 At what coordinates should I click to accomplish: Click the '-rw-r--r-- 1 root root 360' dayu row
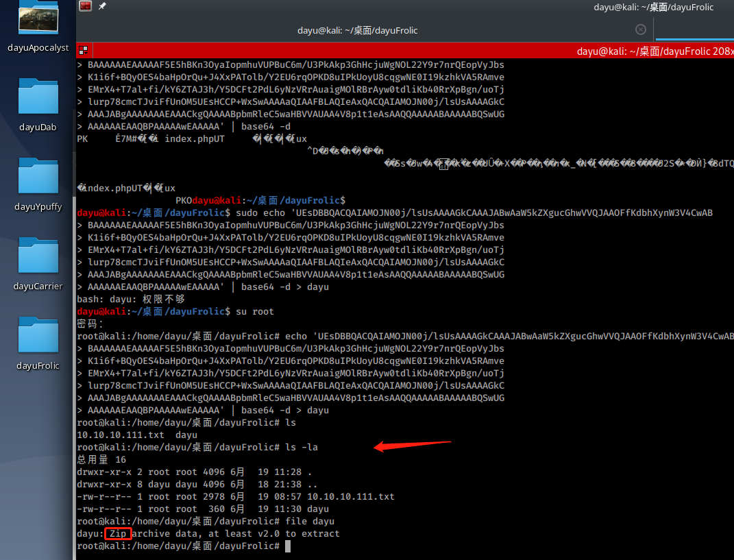pyautogui.click(x=203, y=509)
